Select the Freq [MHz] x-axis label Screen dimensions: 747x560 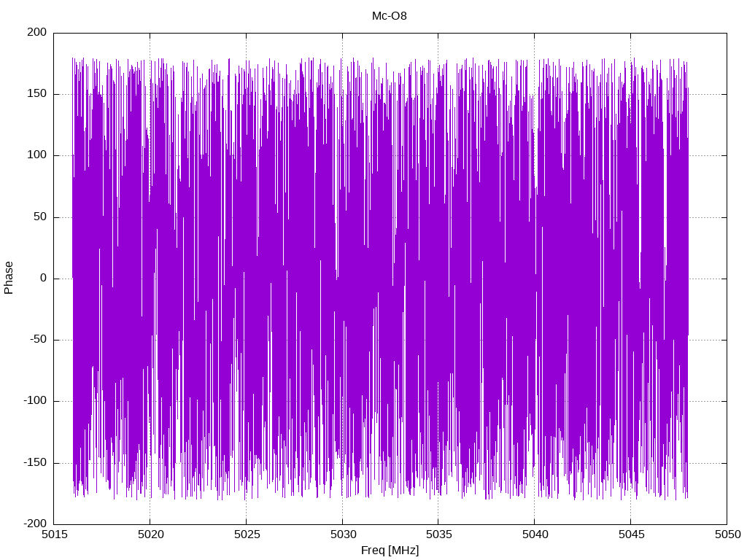pos(390,551)
